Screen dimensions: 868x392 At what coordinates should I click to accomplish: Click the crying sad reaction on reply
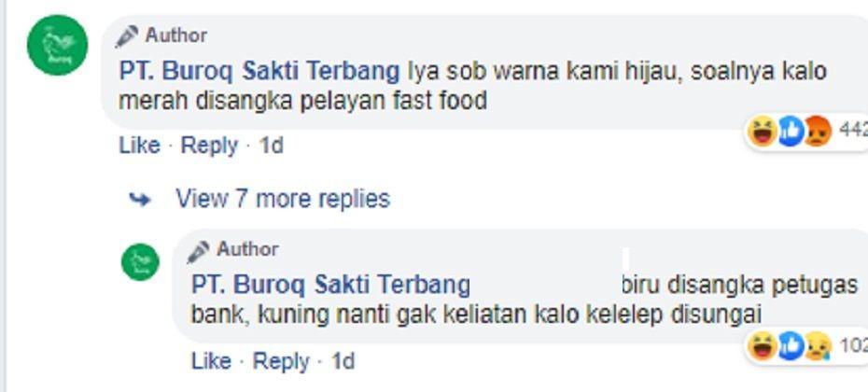pyautogui.click(x=818, y=347)
